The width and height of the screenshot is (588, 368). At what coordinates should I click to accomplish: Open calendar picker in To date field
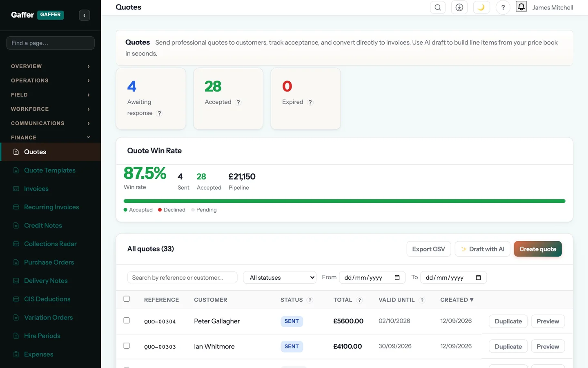coord(478,278)
